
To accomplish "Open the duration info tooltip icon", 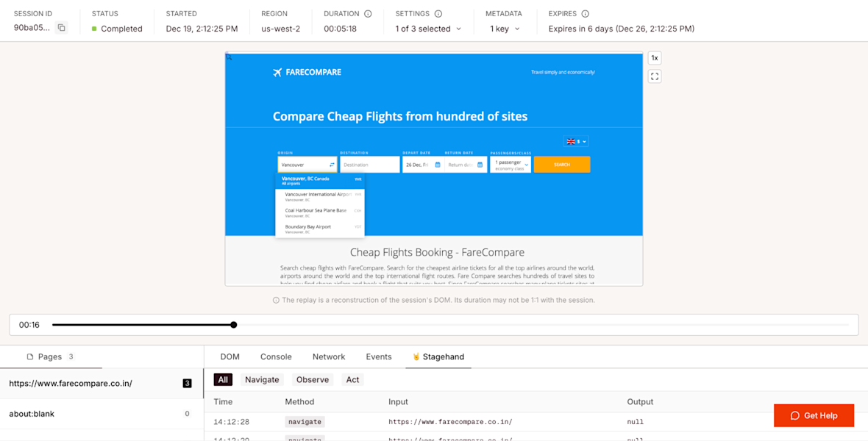I will click(x=368, y=14).
